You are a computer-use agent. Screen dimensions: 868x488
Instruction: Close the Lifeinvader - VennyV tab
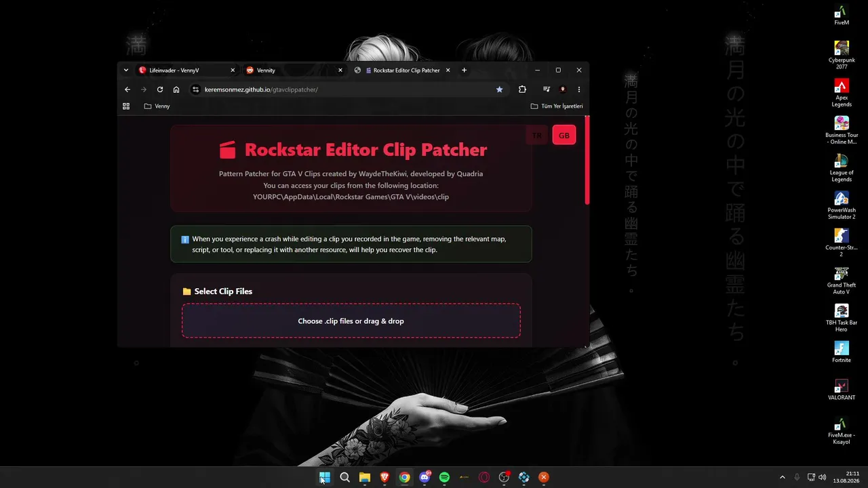point(233,70)
